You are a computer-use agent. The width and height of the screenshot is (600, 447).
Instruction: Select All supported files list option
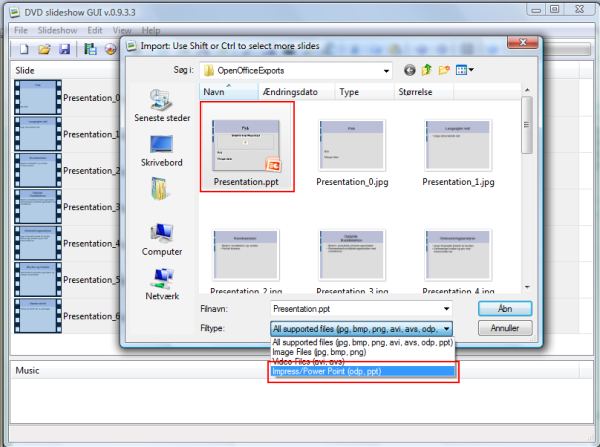[362, 343]
